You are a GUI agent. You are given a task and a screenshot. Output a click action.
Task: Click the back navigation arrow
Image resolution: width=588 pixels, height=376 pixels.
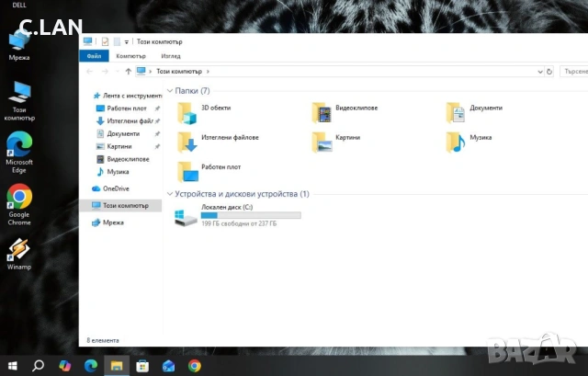(x=90, y=72)
